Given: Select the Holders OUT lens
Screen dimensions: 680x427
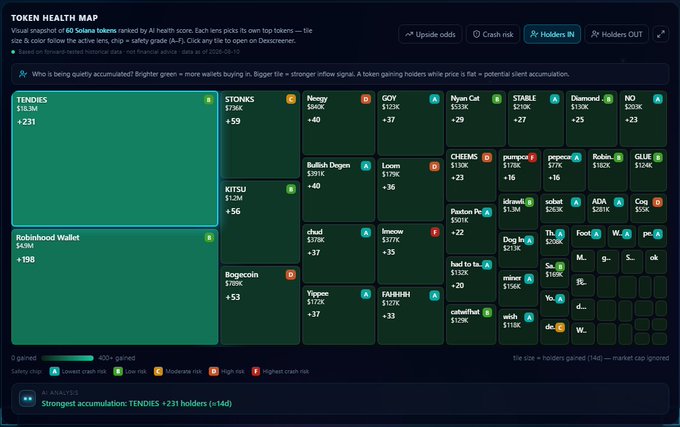Looking at the screenshot, I should tap(616, 34).
